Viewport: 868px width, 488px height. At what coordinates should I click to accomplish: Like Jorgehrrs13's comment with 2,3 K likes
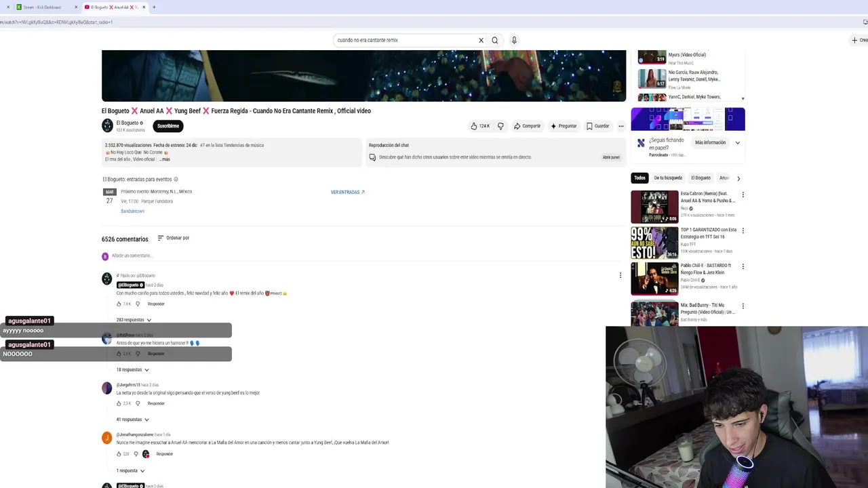(x=119, y=403)
